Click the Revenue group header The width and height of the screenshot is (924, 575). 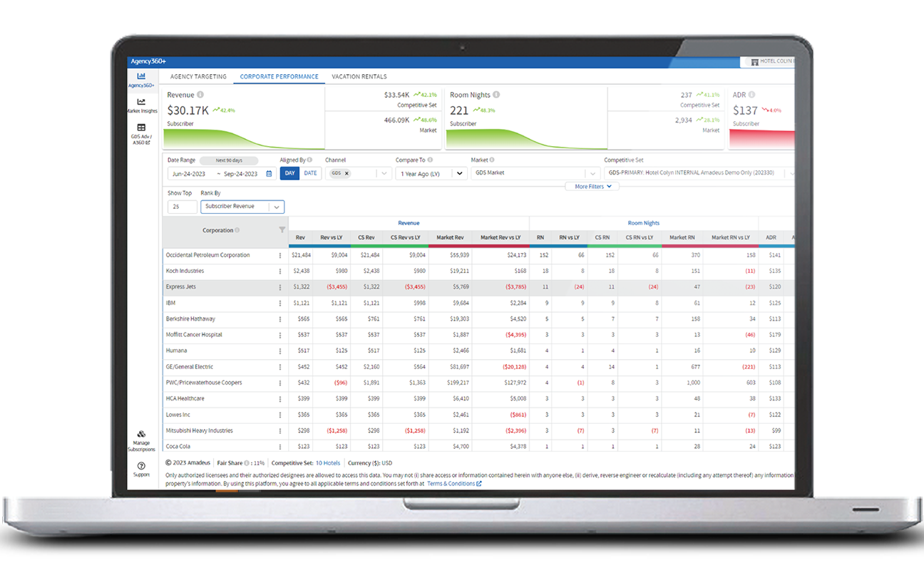click(x=409, y=223)
